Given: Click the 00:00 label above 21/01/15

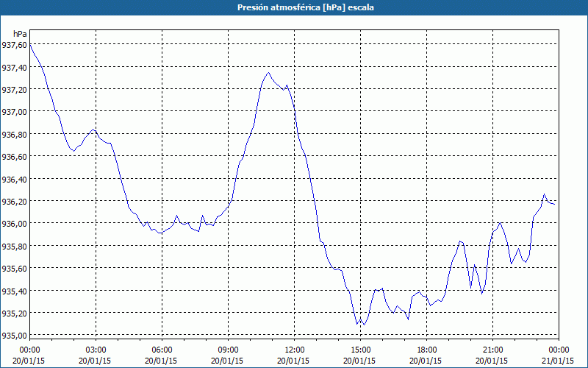Looking at the screenshot, I should tap(559, 350).
